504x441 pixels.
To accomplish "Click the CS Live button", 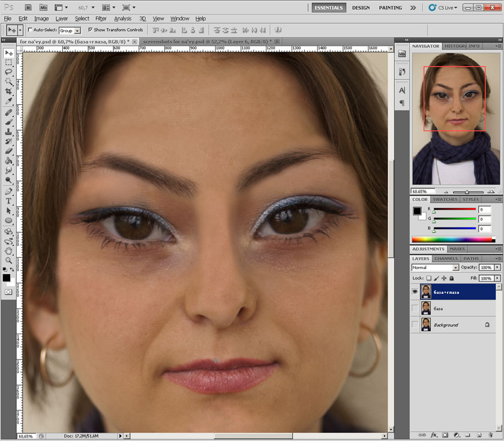I will coord(444,8).
